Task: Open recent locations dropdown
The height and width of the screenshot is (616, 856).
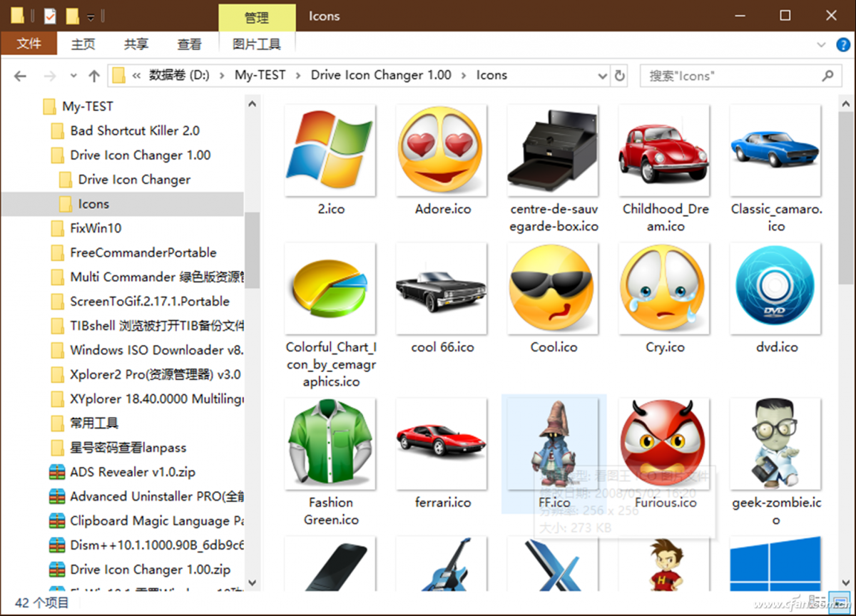Action: (x=73, y=76)
